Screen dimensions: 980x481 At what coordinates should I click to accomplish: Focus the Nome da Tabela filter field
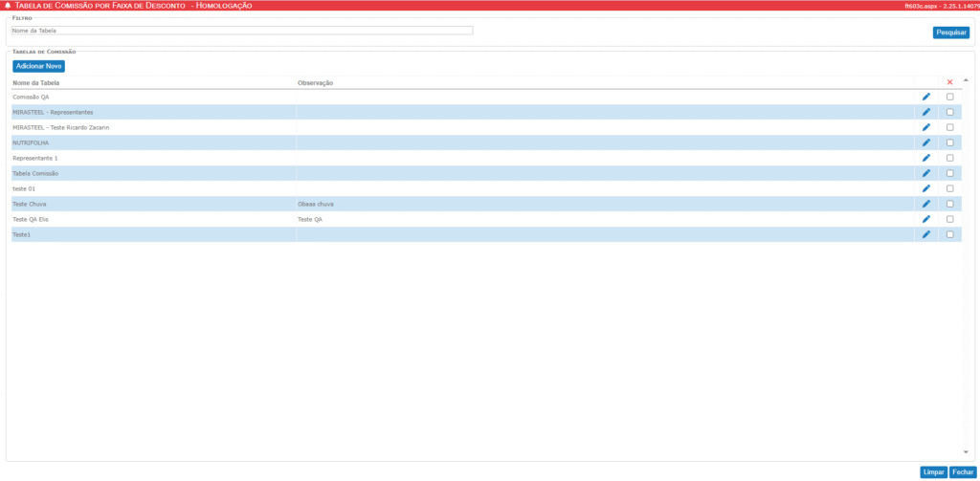pos(241,31)
